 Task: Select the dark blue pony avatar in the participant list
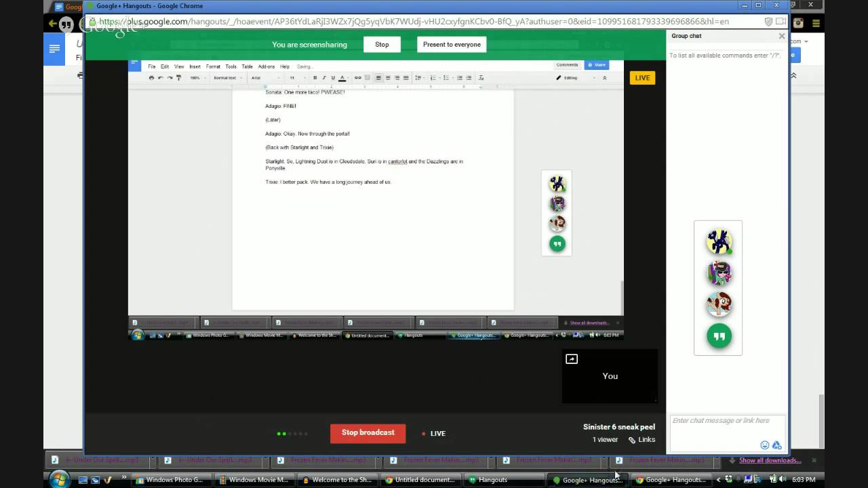[x=719, y=241]
